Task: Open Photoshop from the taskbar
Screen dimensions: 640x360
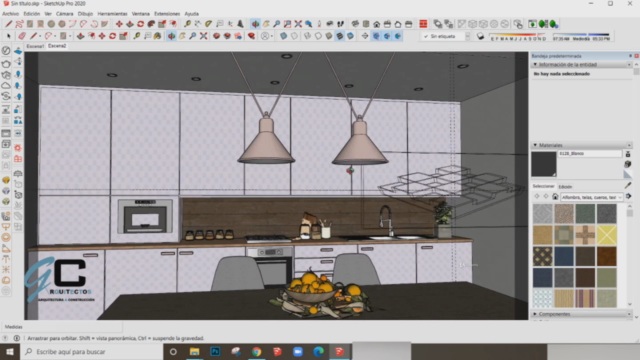Action: (215, 351)
